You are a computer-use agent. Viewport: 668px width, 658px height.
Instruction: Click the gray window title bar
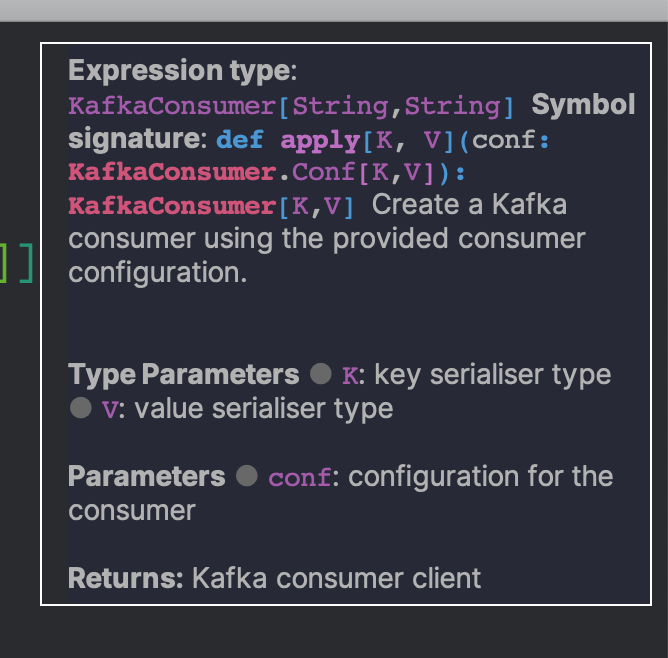point(334,11)
